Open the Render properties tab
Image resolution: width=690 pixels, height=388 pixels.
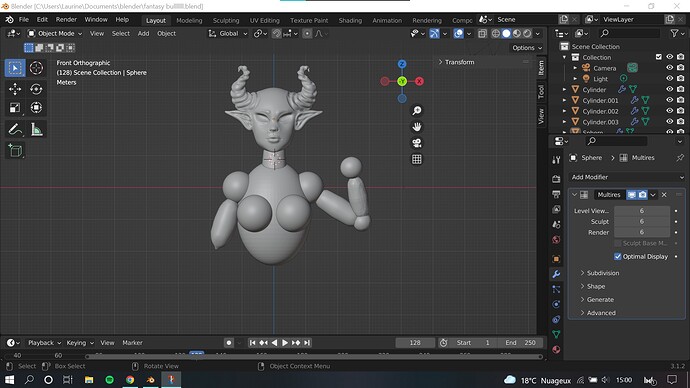click(x=556, y=179)
